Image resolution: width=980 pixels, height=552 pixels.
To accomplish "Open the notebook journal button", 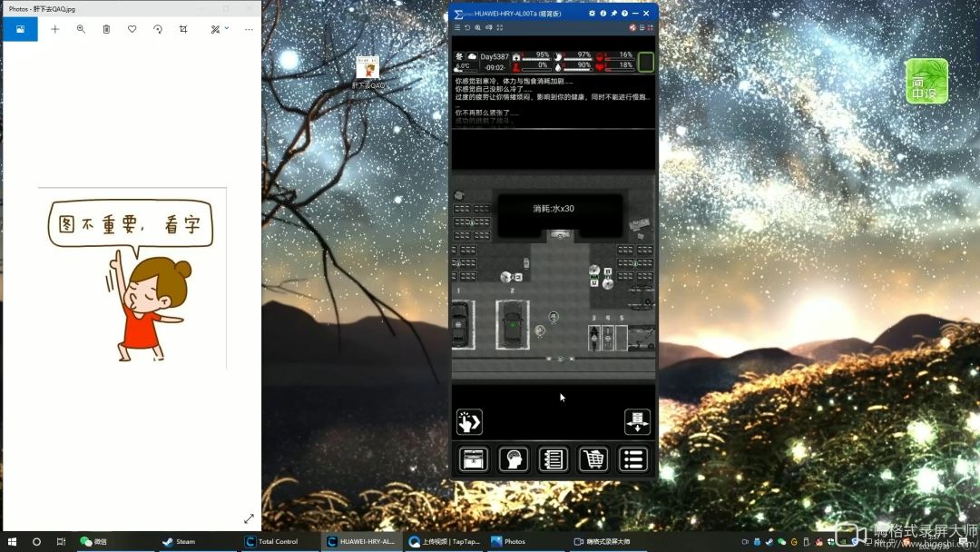I will point(554,459).
